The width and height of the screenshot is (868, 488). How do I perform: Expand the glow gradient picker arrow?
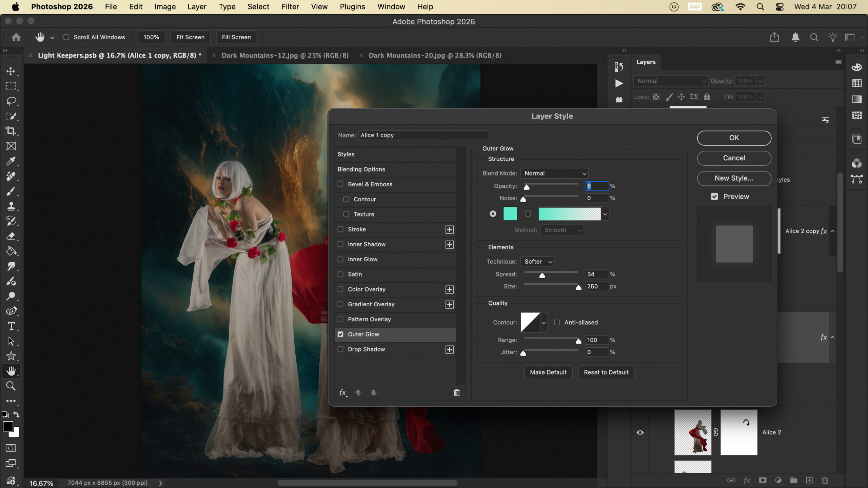(x=605, y=214)
